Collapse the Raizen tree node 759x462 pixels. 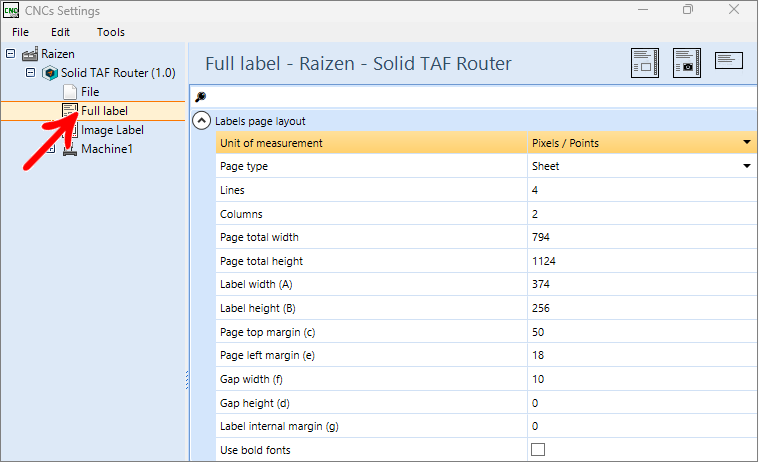click(11, 53)
